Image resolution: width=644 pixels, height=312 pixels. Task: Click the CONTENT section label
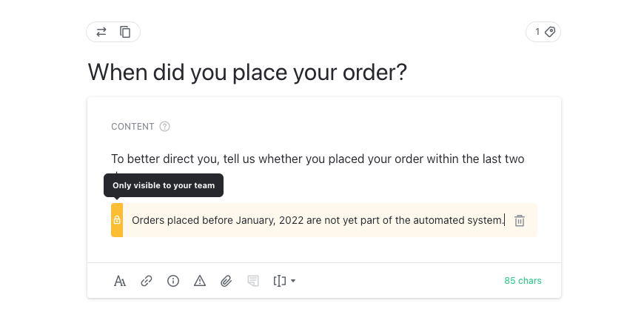tap(133, 127)
